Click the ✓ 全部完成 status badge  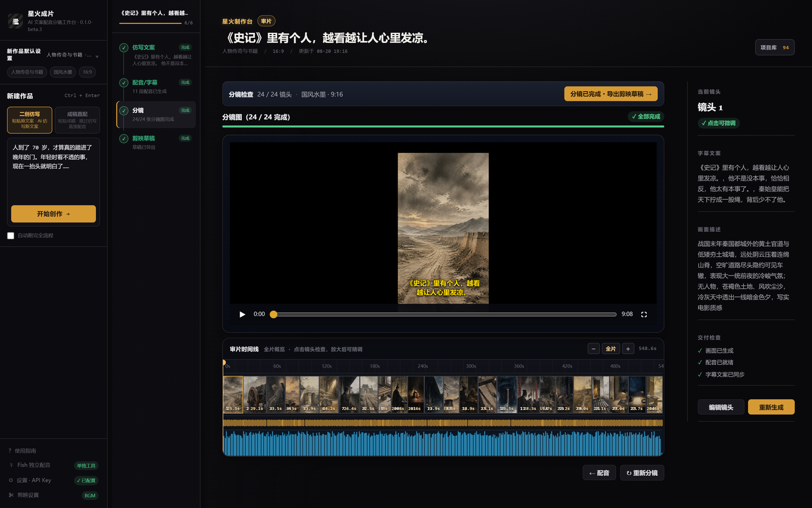pos(646,117)
